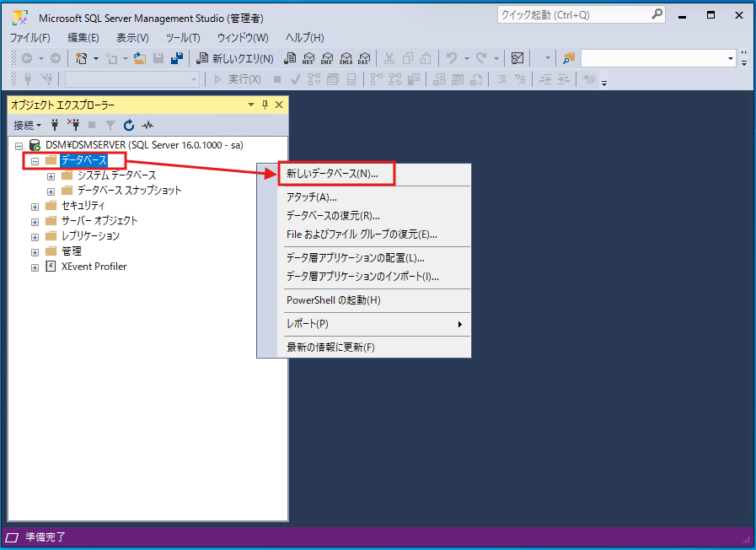Expand the レプリケーション node
Viewport: 756px width, 550px height.
pyautogui.click(x=35, y=237)
